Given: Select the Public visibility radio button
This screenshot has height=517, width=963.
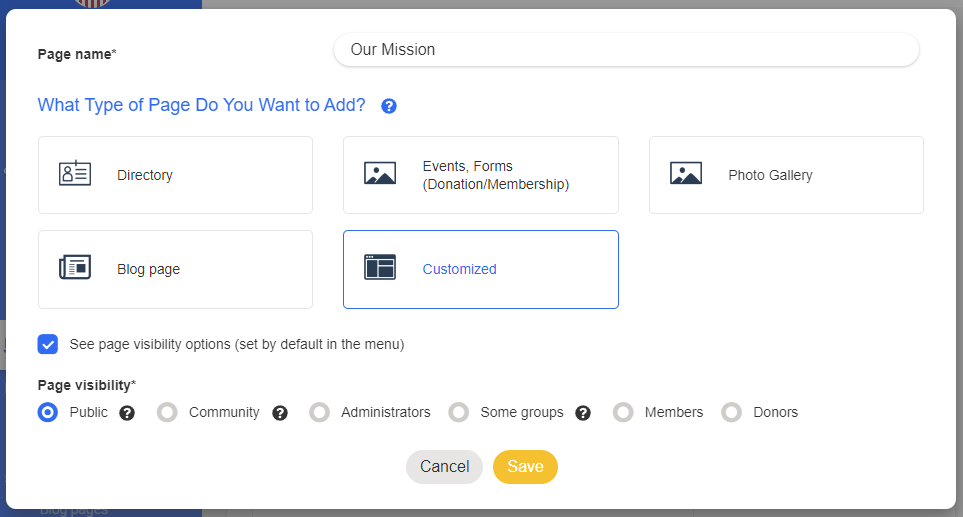Looking at the screenshot, I should (48, 412).
